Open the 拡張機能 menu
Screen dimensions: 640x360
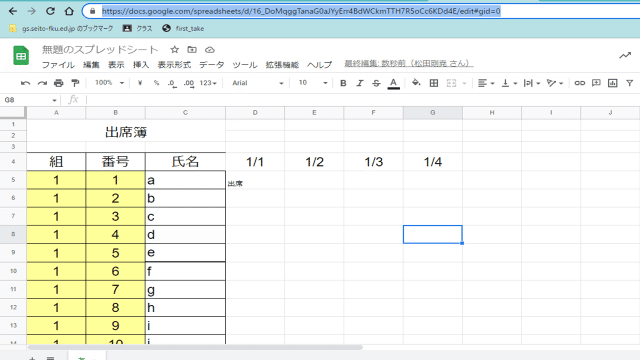[282, 65]
